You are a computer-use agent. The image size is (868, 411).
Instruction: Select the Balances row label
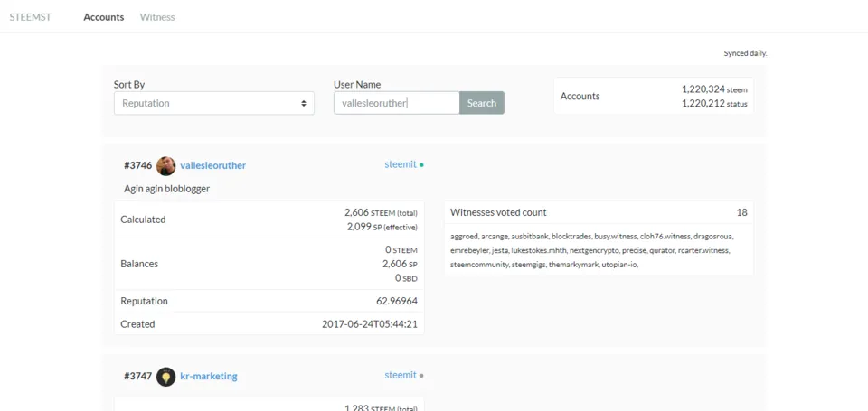(139, 264)
